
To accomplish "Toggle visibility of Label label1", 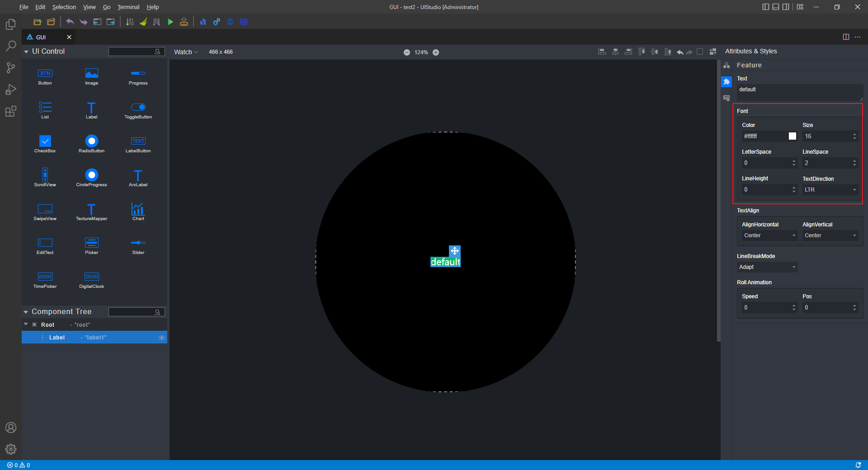I will [x=161, y=338].
